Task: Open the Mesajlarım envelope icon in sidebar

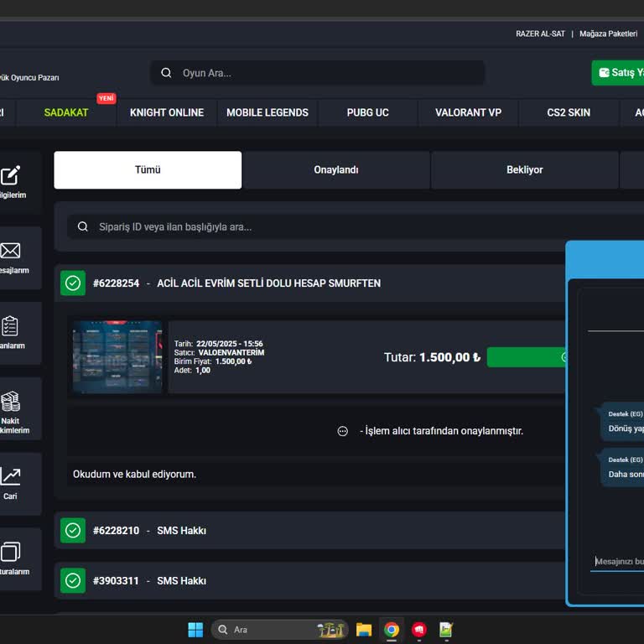Action: click(x=10, y=251)
